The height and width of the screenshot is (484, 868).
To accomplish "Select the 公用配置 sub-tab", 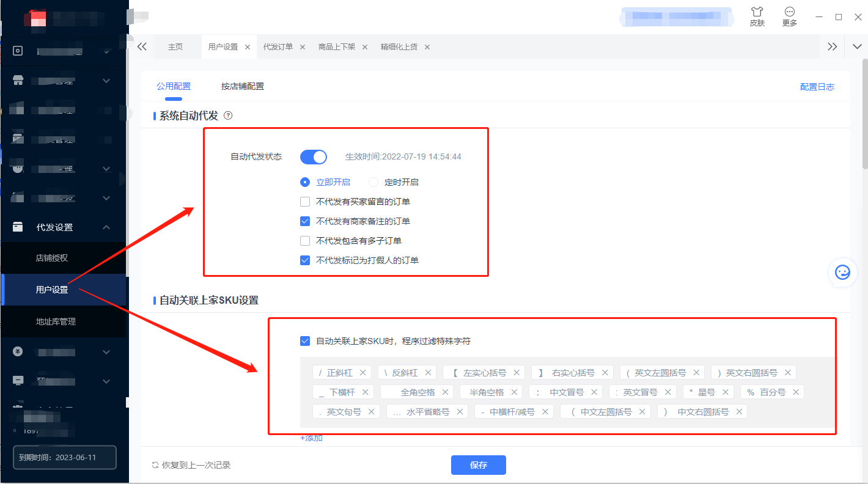I will (174, 86).
